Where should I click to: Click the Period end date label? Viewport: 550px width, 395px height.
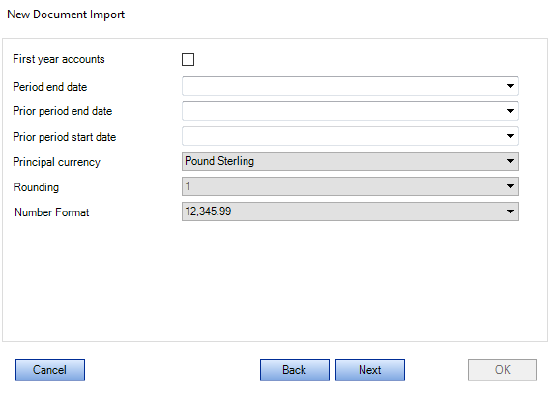[x=50, y=87]
